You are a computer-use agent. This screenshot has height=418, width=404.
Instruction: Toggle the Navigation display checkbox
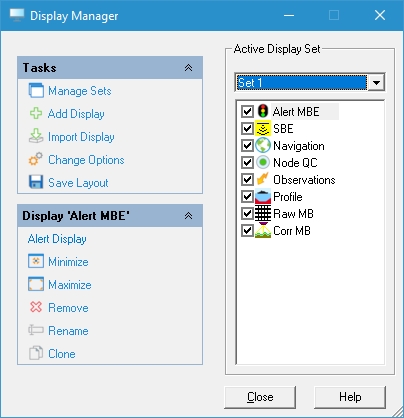click(x=247, y=145)
